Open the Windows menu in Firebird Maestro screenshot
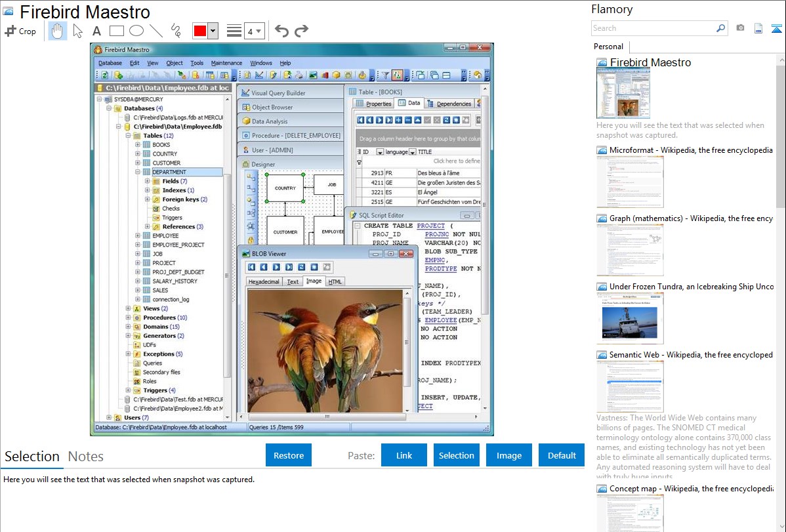Viewport: 786px width, 532px height. coord(260,63)
